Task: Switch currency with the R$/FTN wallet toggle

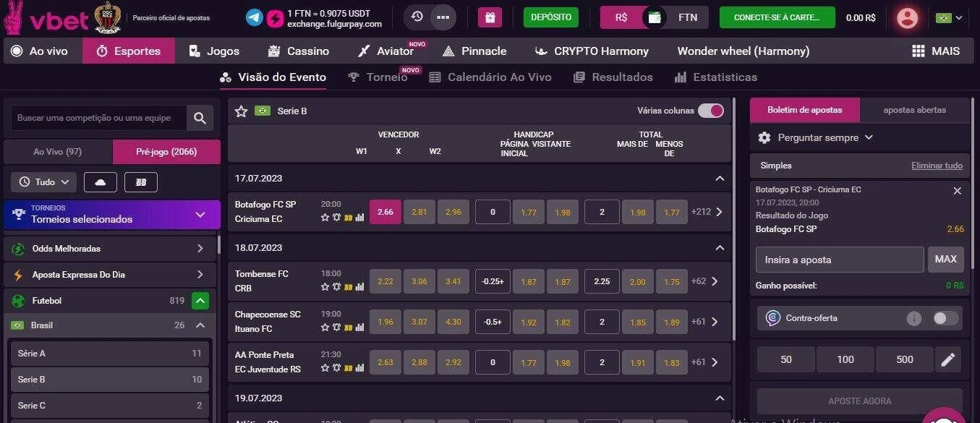Action: (655, 17)
